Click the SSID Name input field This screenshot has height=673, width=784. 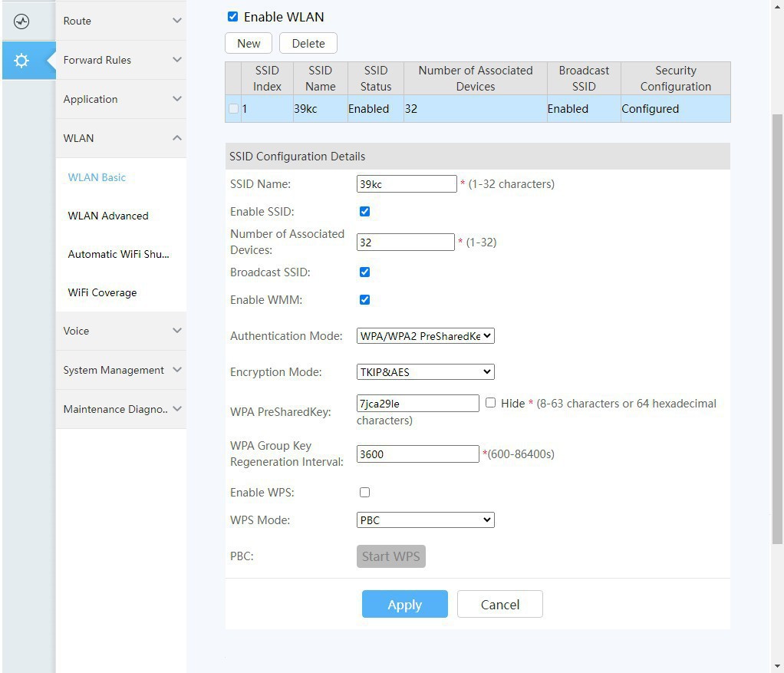pos(406,184)
